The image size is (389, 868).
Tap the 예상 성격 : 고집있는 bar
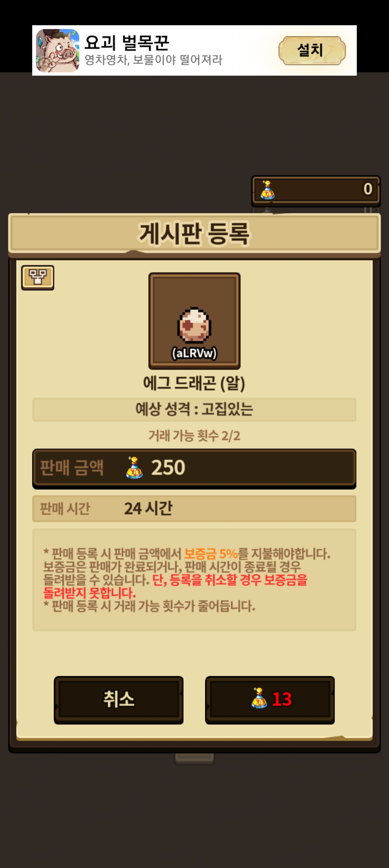tap(194, 409)
